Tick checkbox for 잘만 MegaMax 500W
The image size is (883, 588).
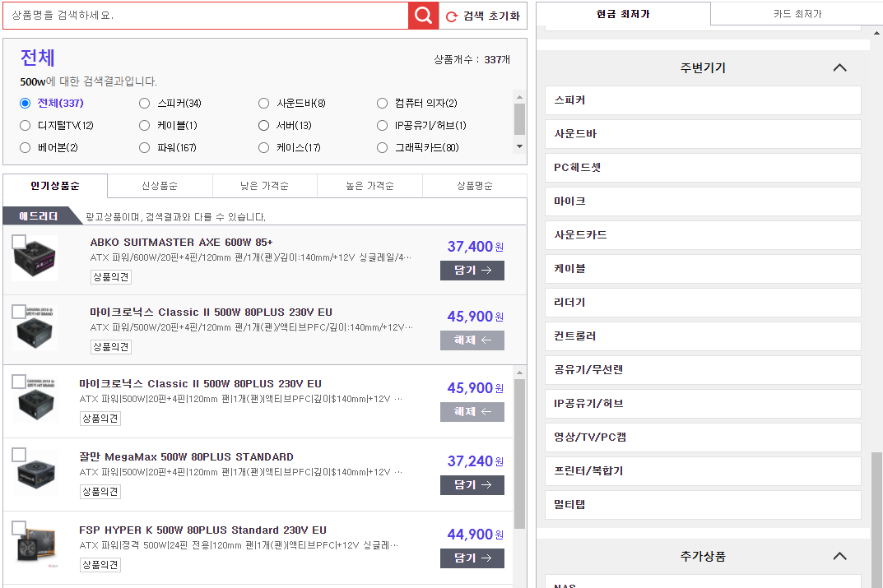click(19, 455)
